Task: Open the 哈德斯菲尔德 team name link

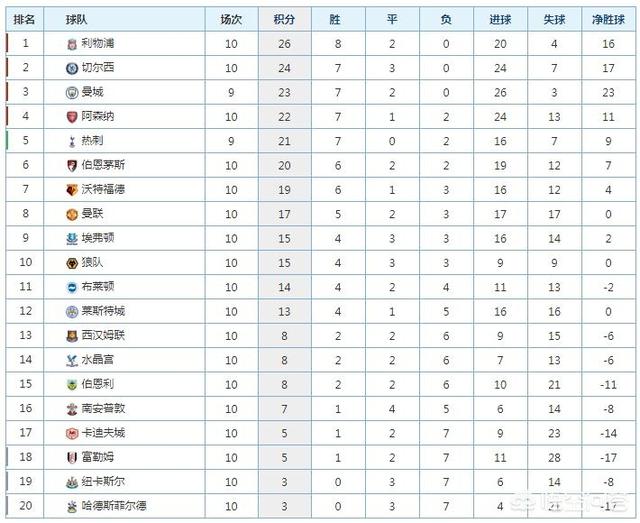Action: click(114, 505)
